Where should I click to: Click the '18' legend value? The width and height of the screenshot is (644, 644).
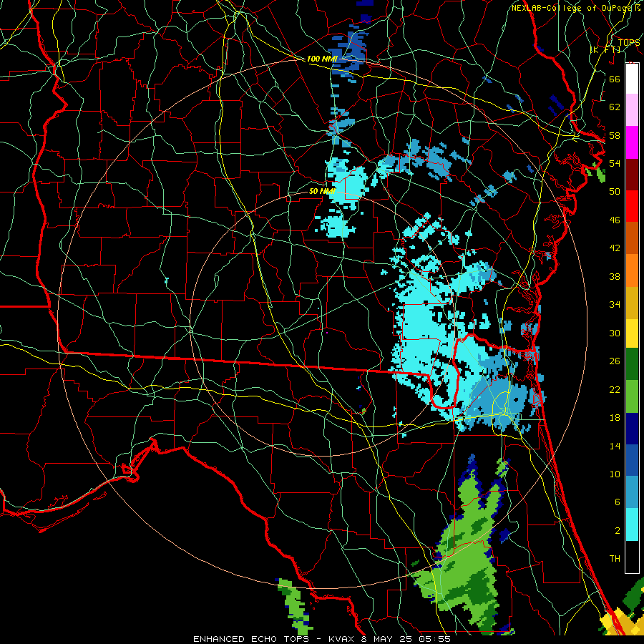pos(615,418)
